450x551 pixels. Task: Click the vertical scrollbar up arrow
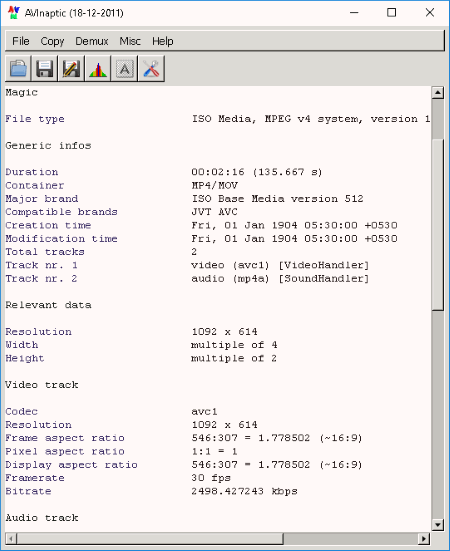click(438, 93)
